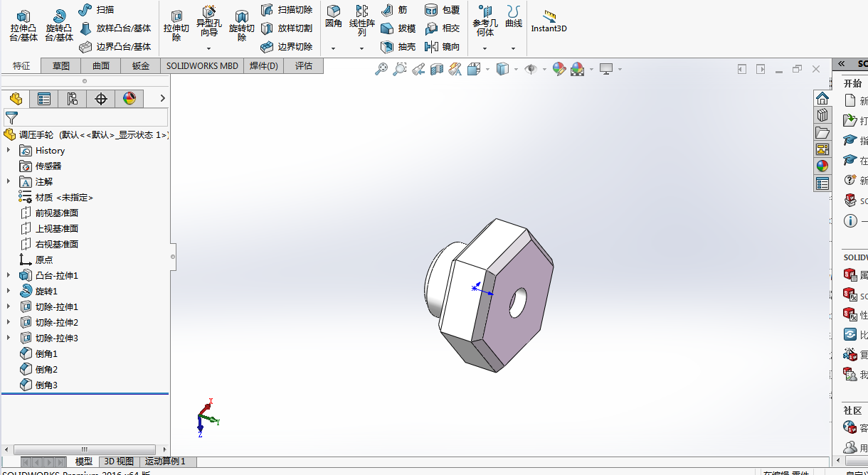Viewport: 868px width, 475px height.
Task: Click the 拔模 draft tool
Action: (398, 28)
